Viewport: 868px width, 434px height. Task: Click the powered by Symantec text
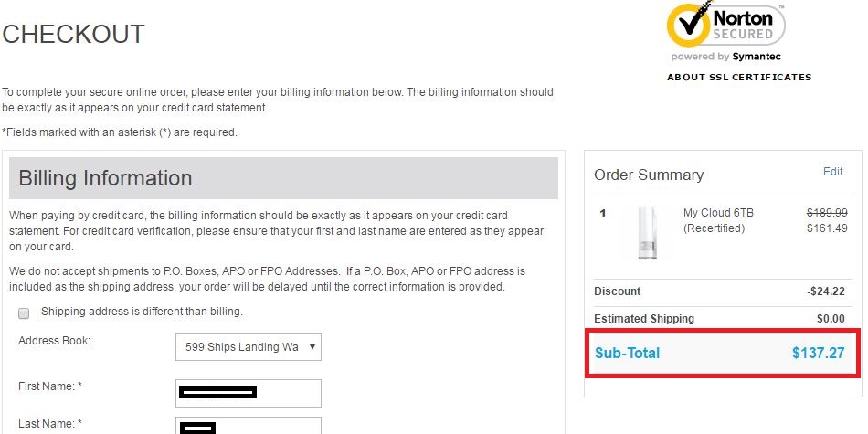click(725, 57)
